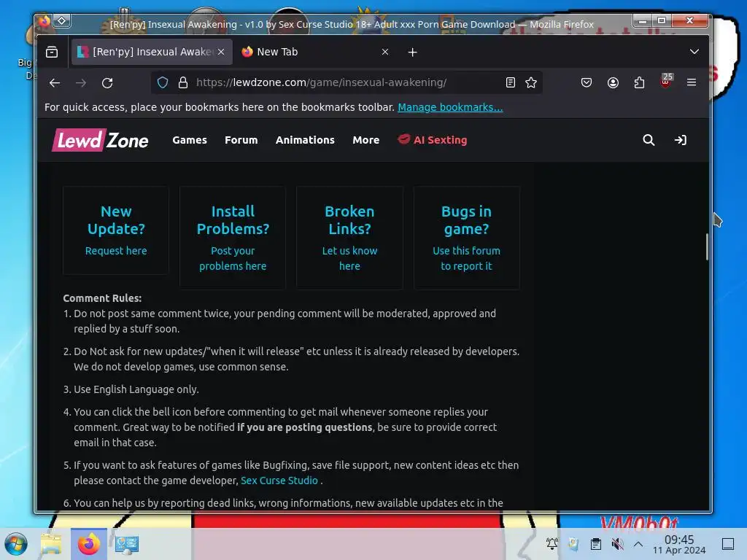This screenshot has width=747, height=560.
Task: Open Firefox View tab icon
Action: (52, 52)
